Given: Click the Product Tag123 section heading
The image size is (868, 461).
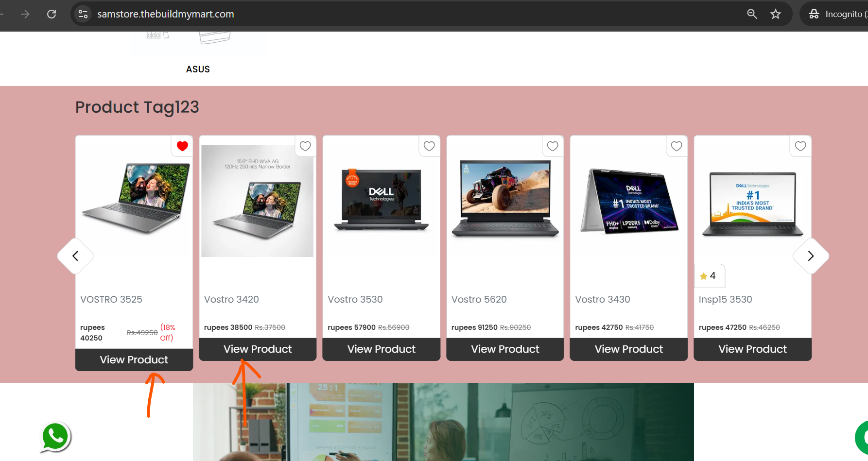Looking at the screenshot, I should pos(138,107).
